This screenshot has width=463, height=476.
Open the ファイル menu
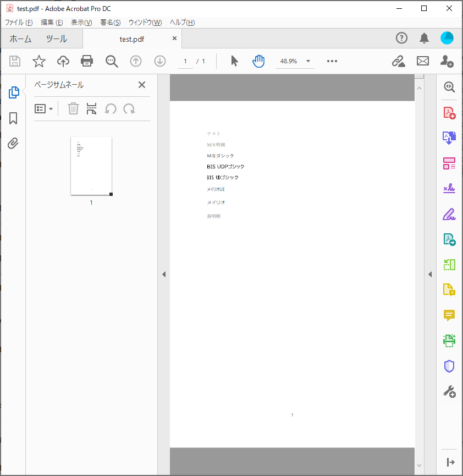[19, 23]
